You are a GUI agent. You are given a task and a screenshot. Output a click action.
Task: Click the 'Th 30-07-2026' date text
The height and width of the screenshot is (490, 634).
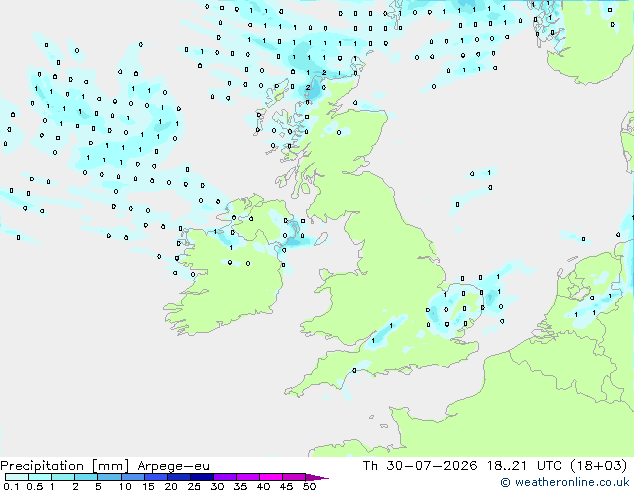[x=420, y=466]
